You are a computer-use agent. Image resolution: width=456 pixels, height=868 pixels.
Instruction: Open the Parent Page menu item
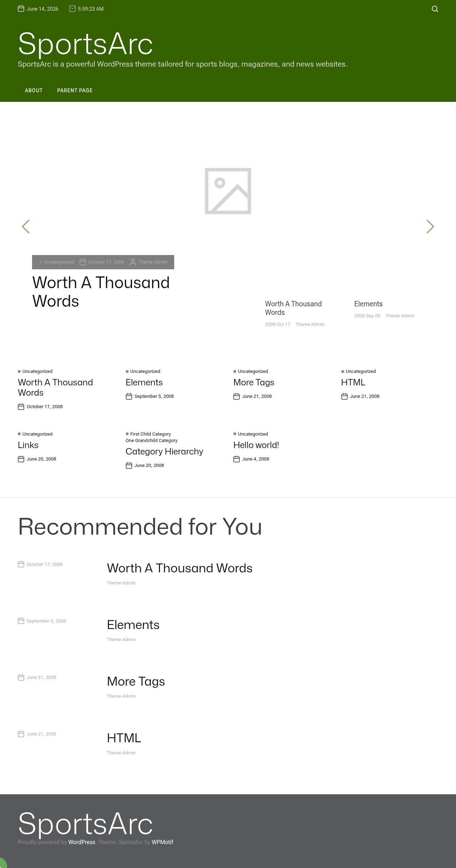(x=75, y=90)
